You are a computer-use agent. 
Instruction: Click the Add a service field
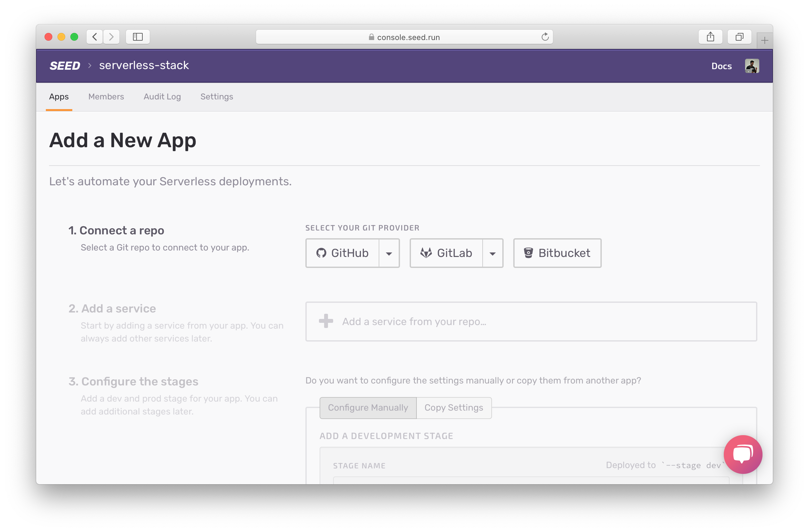[x=531, y=321]
